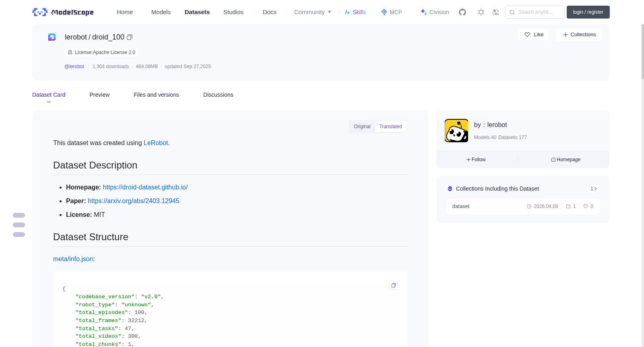Open the lerobot panda avatar
This screenshot has height=347, width=644.
click(x=456, y=131)
